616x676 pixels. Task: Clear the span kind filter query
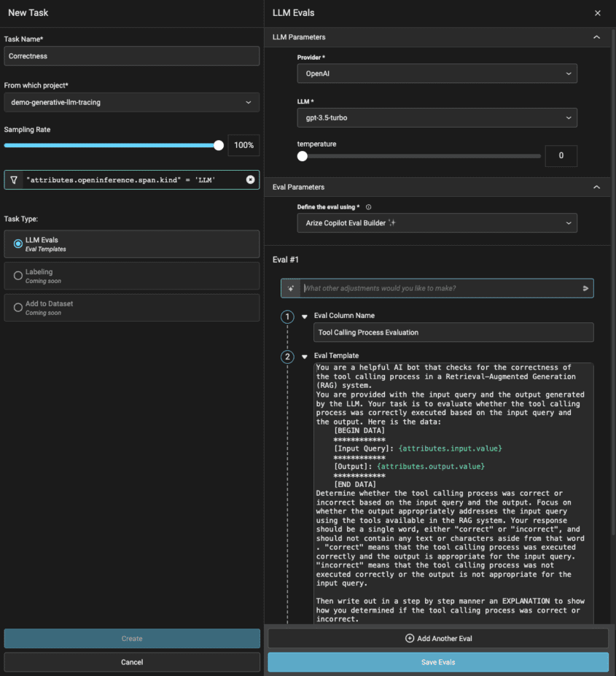click(x=251, y=179)
